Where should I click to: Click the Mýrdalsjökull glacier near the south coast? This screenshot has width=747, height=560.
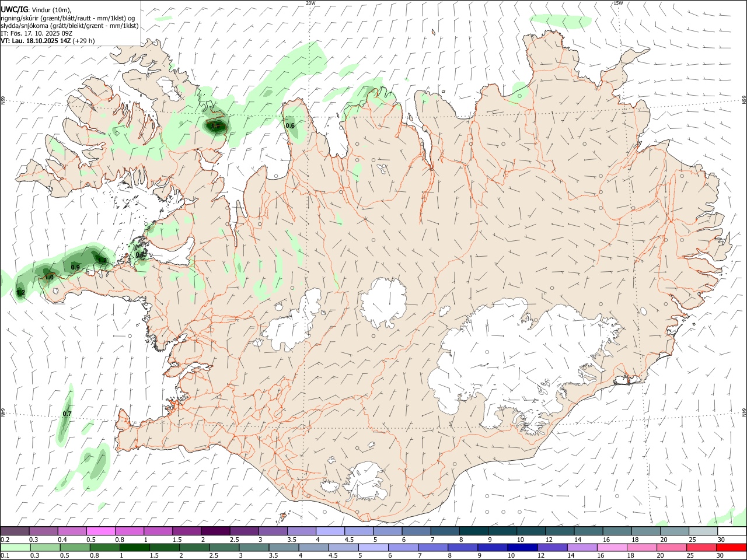tap(366, 481)
